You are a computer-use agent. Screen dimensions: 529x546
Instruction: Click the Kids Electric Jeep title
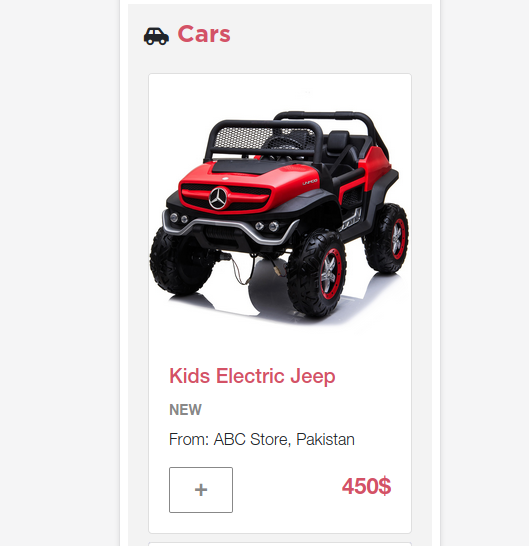click(x=252, y=376)
